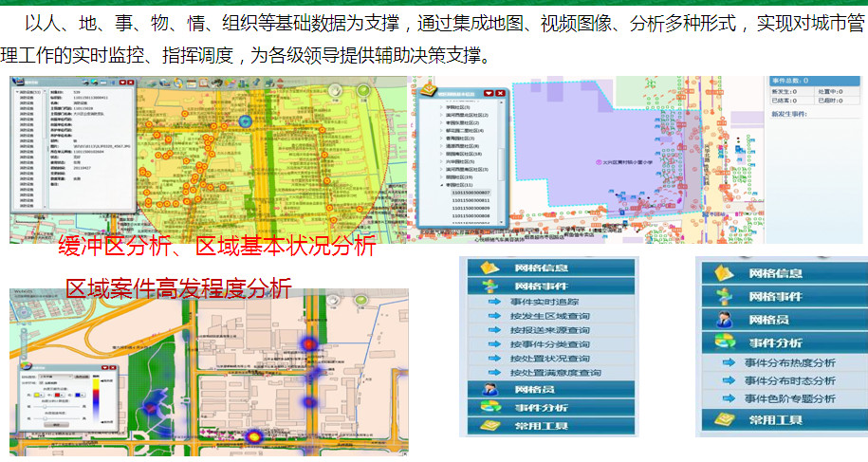Close the community tree panel with red X
The width and height of the screenshot is (868, 462).
(501, 93)
